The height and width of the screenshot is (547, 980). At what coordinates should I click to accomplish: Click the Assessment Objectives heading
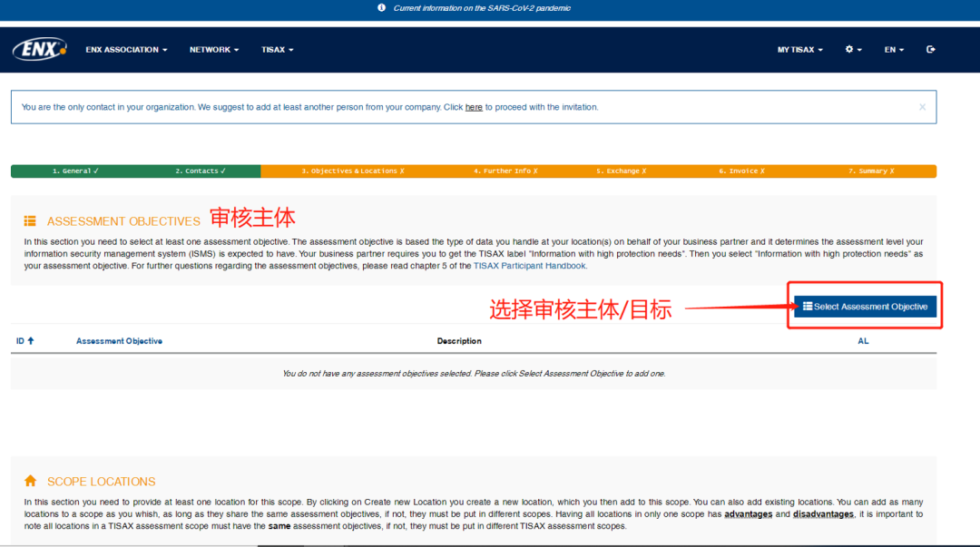point(123,221)
